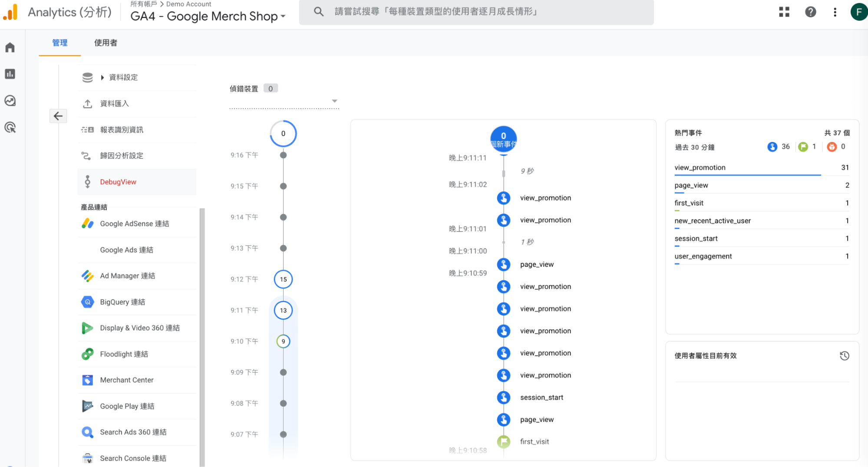The image size is (868, 467).
Task: Open the GA4 Google Merch Shop property selector
Action: 208,16
